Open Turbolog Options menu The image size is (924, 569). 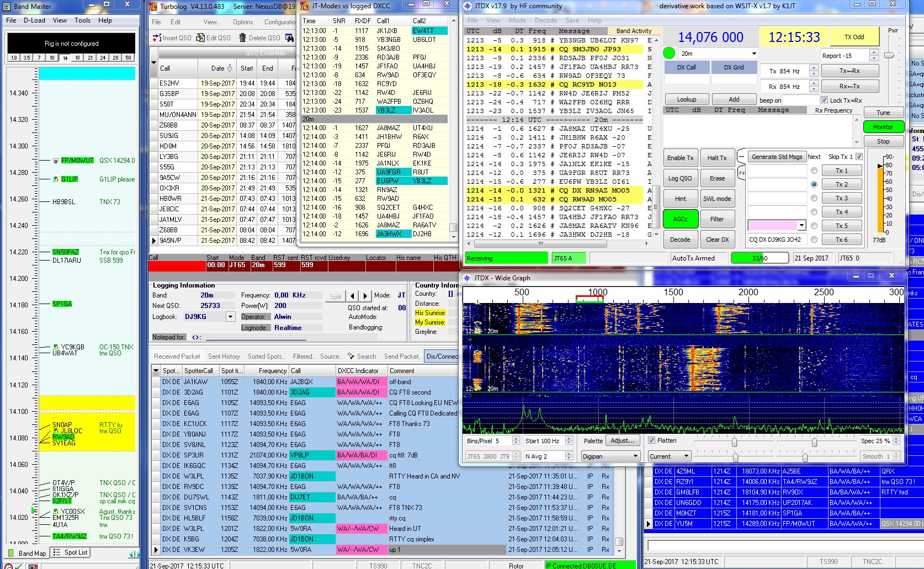243,22
